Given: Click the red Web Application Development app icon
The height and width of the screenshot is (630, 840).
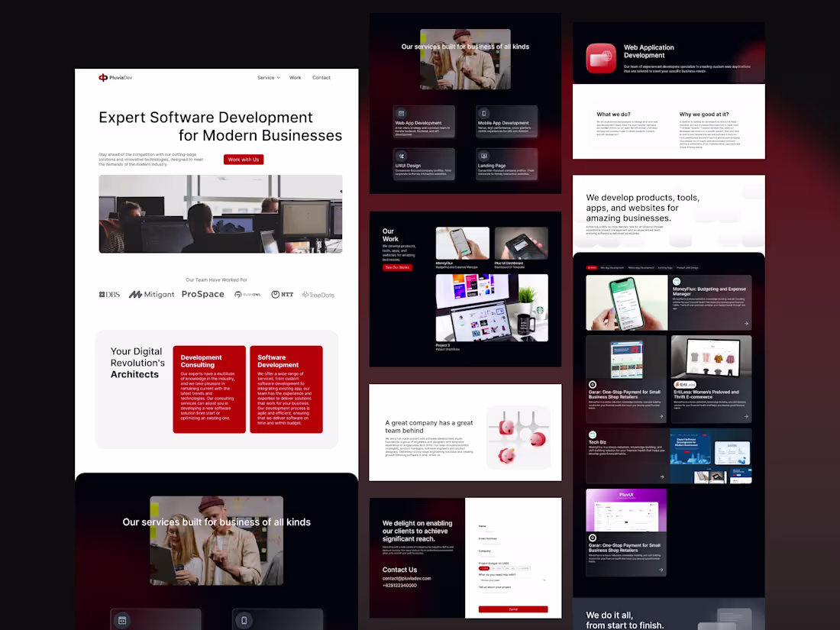Looking at the screenshot, I should pyautogui.click(x=601, y=58).
